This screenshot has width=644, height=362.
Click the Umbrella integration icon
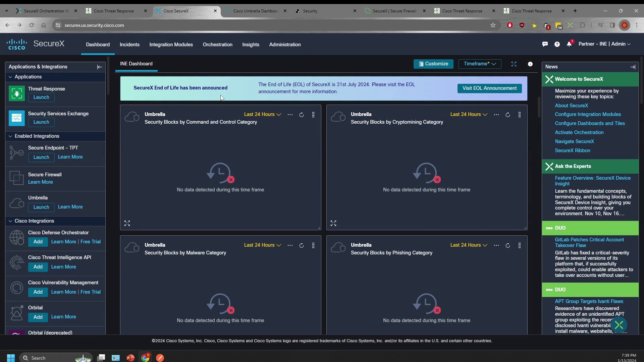coord(17,202)
